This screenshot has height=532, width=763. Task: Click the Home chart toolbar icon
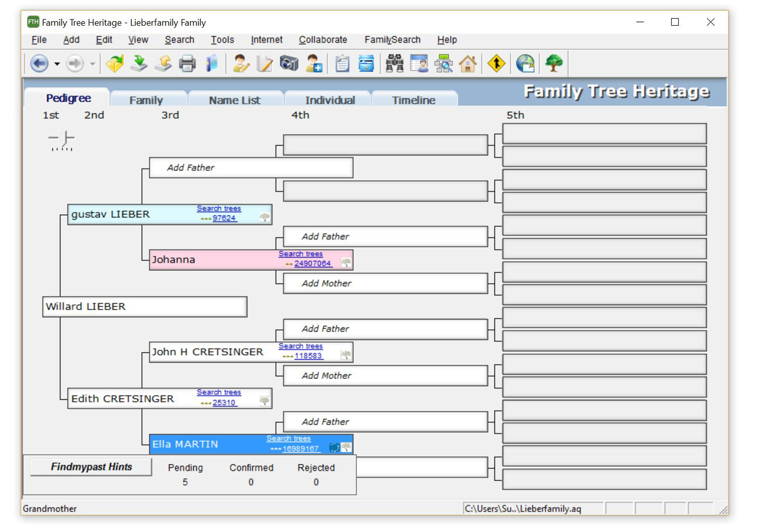pyautogui.click(x=468, y=64)
